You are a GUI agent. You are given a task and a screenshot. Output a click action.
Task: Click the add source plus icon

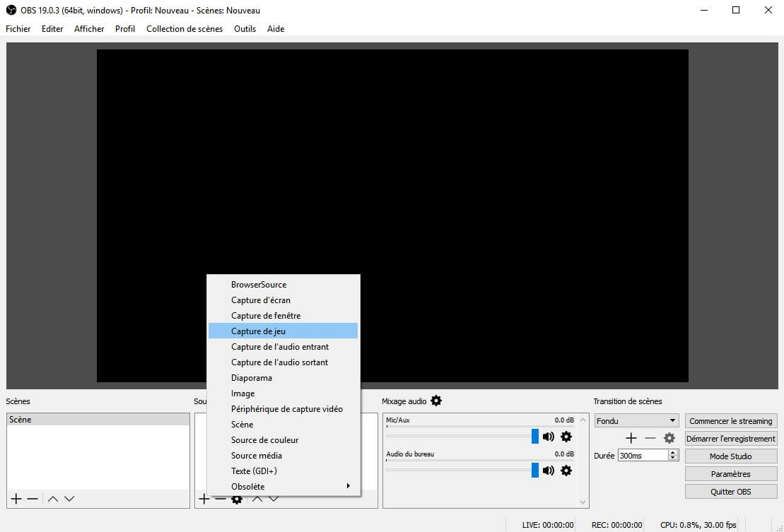[204, 499]
